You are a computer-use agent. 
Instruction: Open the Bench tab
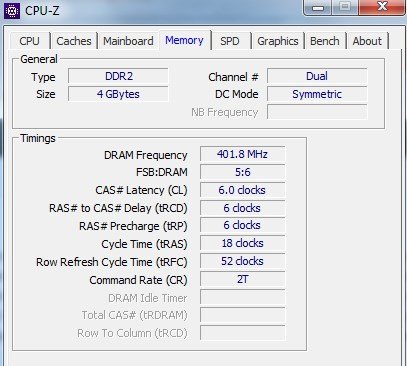click(325, 41)
